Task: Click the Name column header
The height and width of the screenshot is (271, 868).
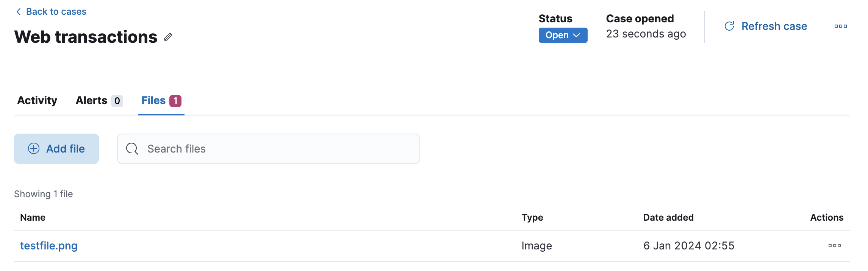Action: coord(33,217)
